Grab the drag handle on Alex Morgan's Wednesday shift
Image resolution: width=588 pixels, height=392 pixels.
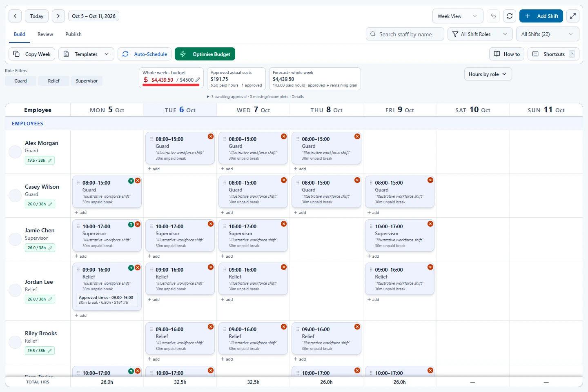tap(225, 139)
